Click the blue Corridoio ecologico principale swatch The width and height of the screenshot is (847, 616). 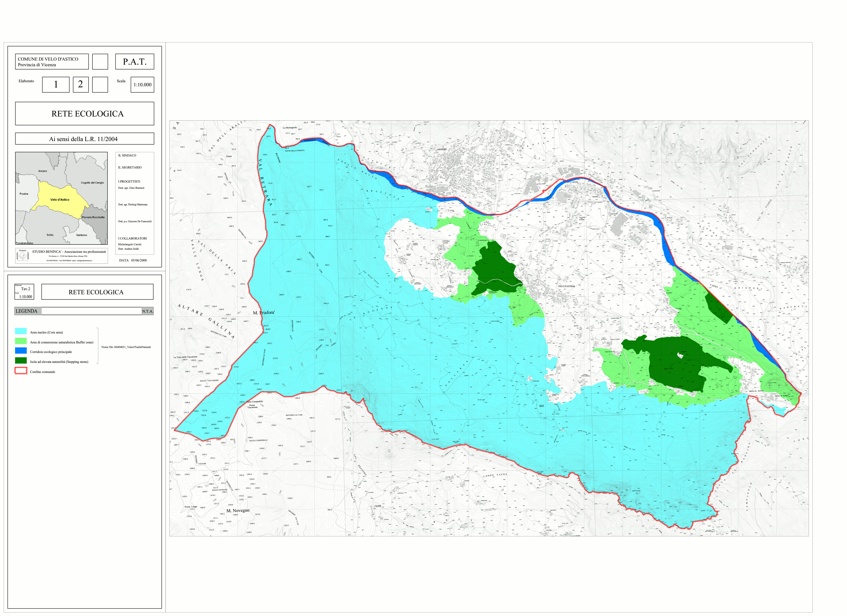tap(21, 351)
